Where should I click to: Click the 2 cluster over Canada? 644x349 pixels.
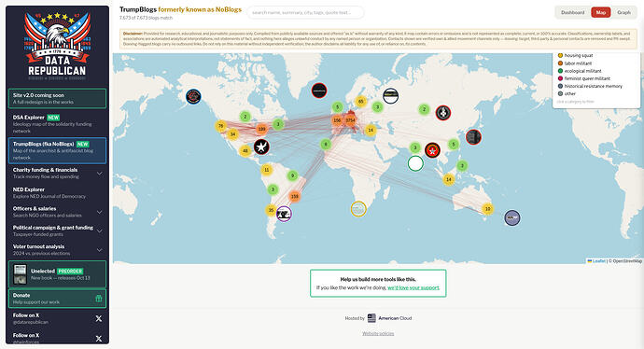pos(245,117)
